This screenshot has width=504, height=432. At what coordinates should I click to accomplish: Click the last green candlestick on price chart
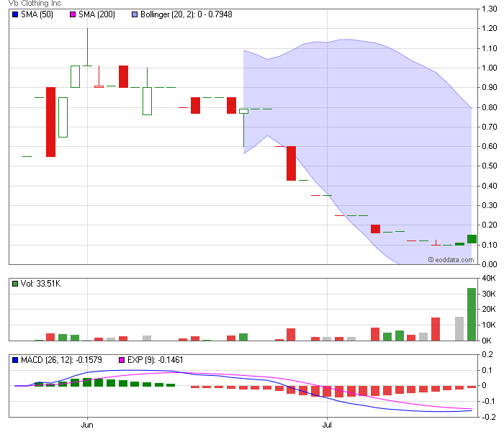(x=472, y=239)
